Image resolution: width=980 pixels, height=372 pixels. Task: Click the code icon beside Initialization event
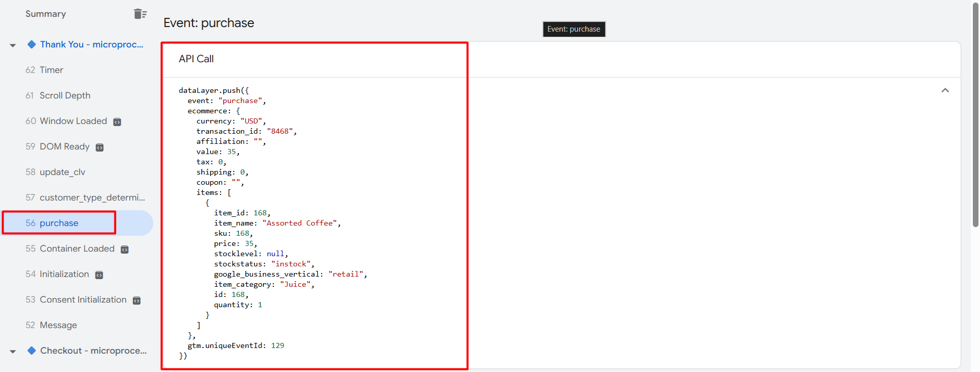[x=99, y=275]
